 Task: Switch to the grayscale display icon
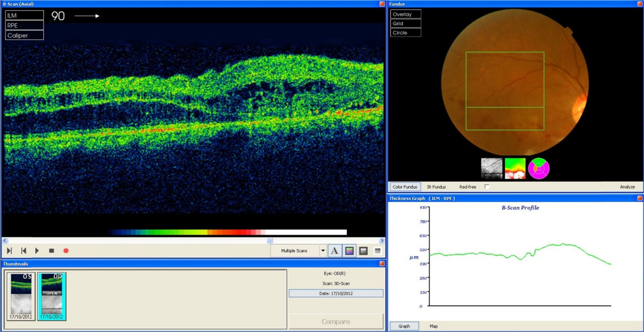click(363, 251)
